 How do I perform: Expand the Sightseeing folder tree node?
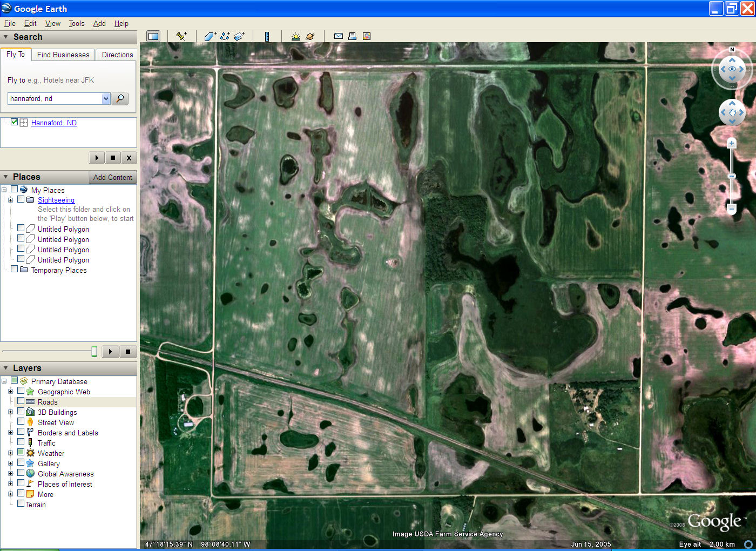point(10,200)
